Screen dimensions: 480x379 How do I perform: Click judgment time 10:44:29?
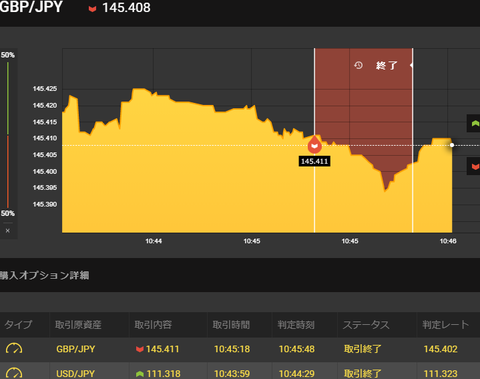(x=297, y=374)
